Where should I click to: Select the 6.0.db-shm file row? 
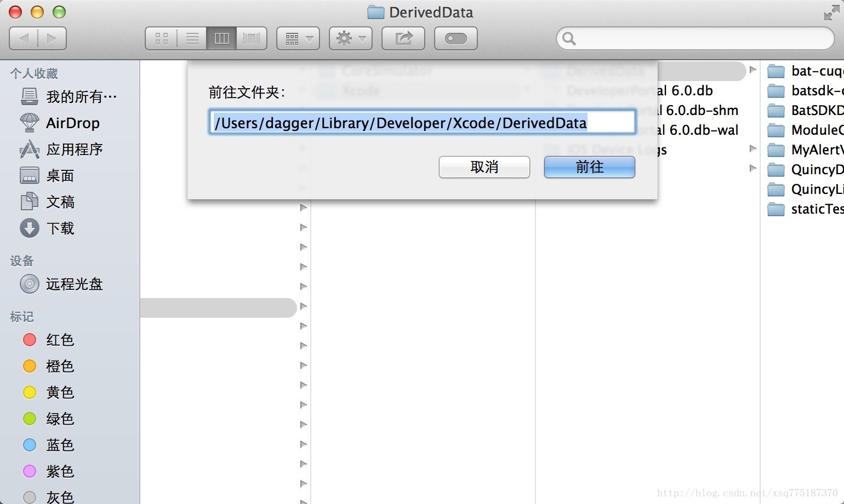pos(698,111)
